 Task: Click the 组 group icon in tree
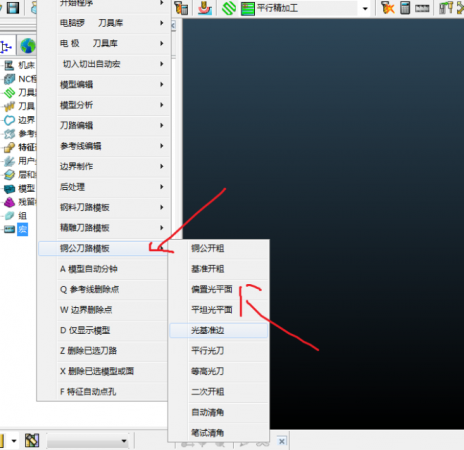pyautogui.click(x=9, y=216)
